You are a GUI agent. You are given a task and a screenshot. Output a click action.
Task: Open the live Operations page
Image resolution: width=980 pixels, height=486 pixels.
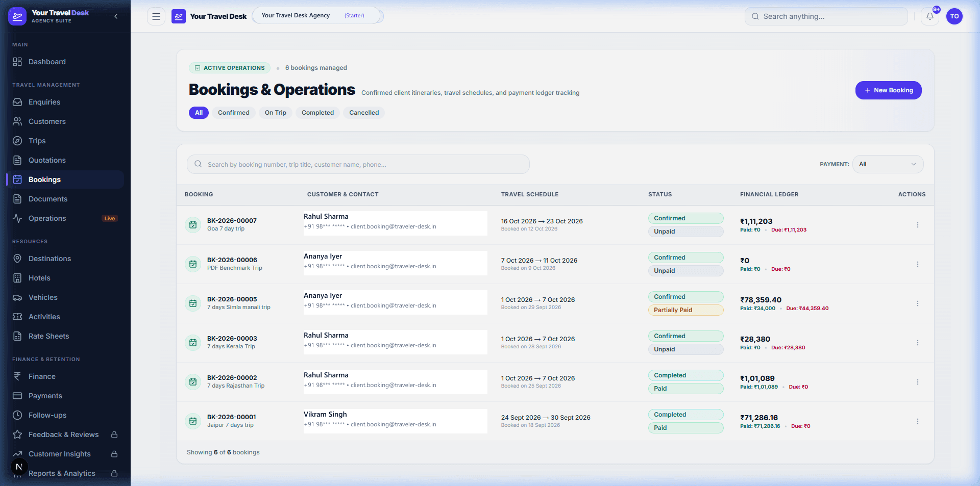coord(65,218)
